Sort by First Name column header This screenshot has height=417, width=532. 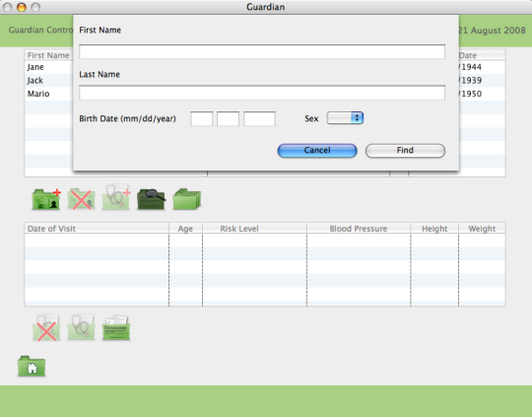[x=48, y=55]
